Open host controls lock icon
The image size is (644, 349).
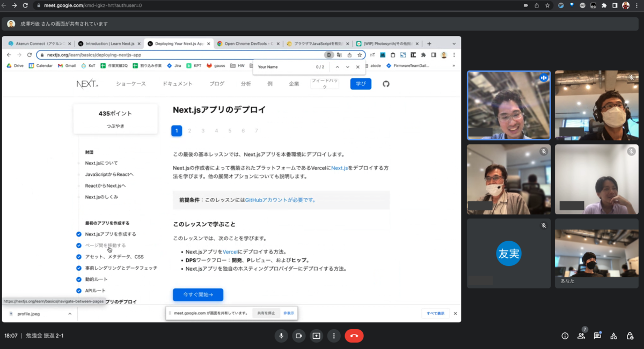click(x=630, y=336)
